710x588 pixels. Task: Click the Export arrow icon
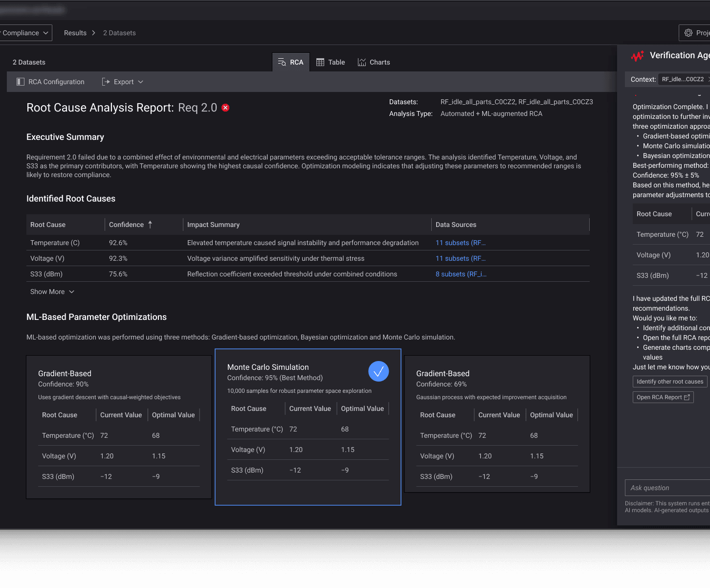click(x=106, y=82)
